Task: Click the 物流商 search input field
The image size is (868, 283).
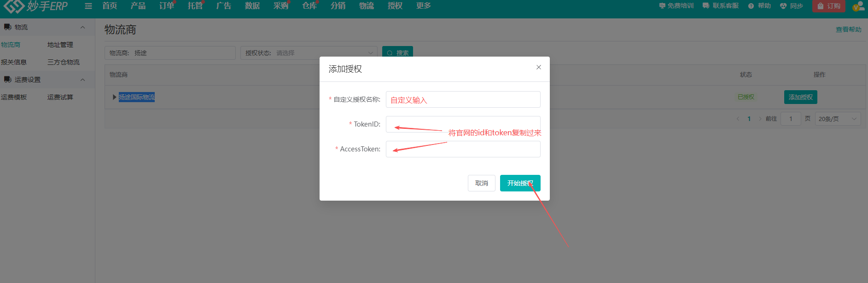Action: 170,53
